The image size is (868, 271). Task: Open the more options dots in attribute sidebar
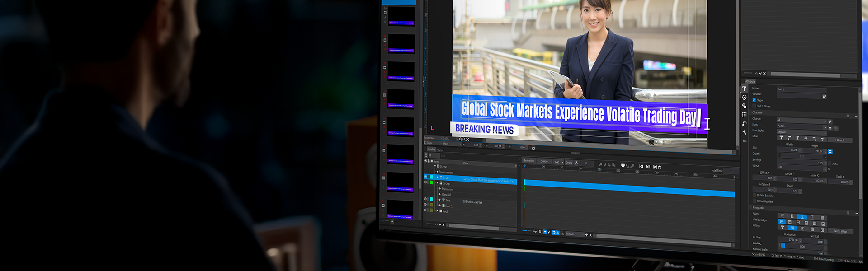pyautogui.click(x=745, y=141)
